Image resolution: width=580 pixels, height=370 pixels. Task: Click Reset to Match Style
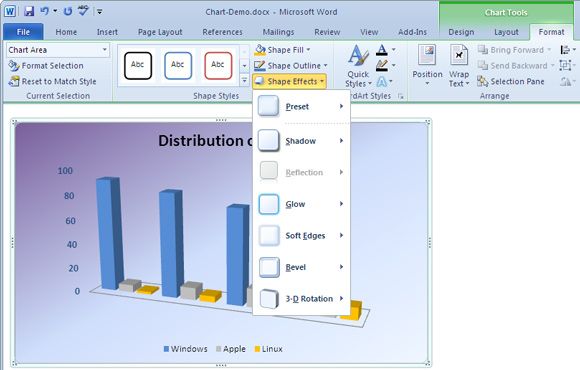[x=52, y=81]
